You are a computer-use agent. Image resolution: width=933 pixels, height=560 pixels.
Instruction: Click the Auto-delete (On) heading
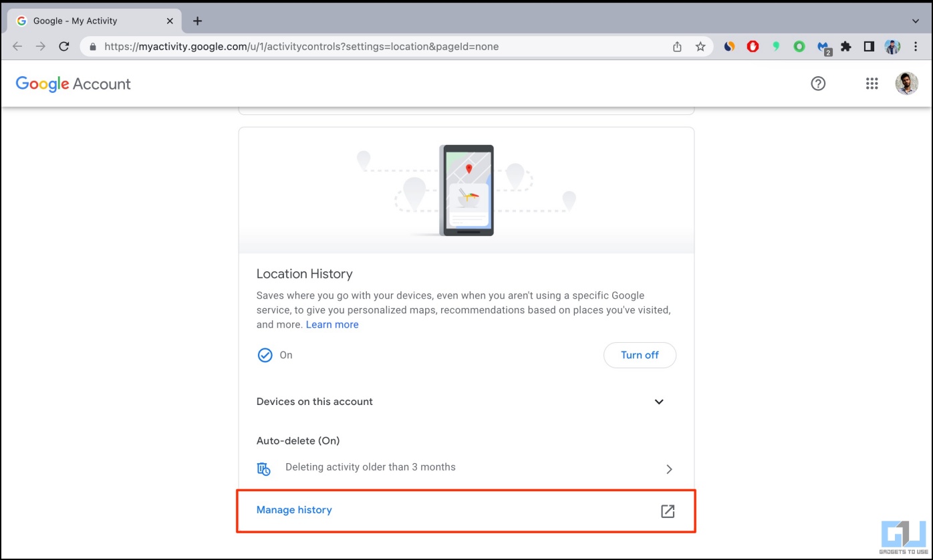pos(298,441)
